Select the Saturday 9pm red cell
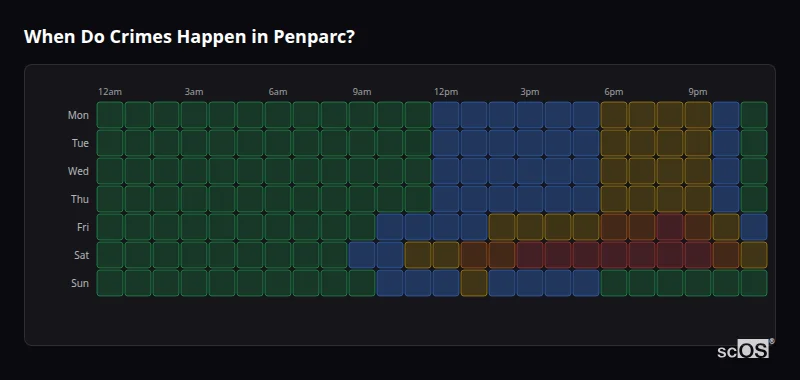The height and width of the screenshot is (380, 800). pos(698,255)
